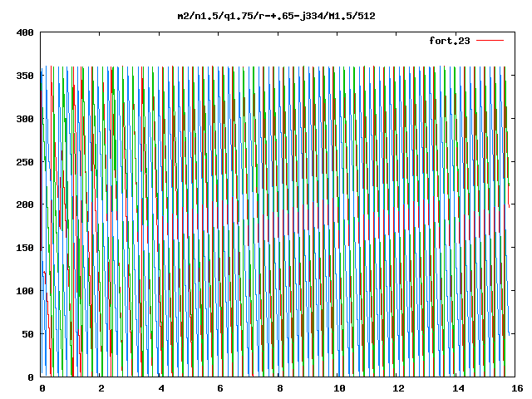
Task: Click the y-axis label 300
Action: click(x=25, y=119)
